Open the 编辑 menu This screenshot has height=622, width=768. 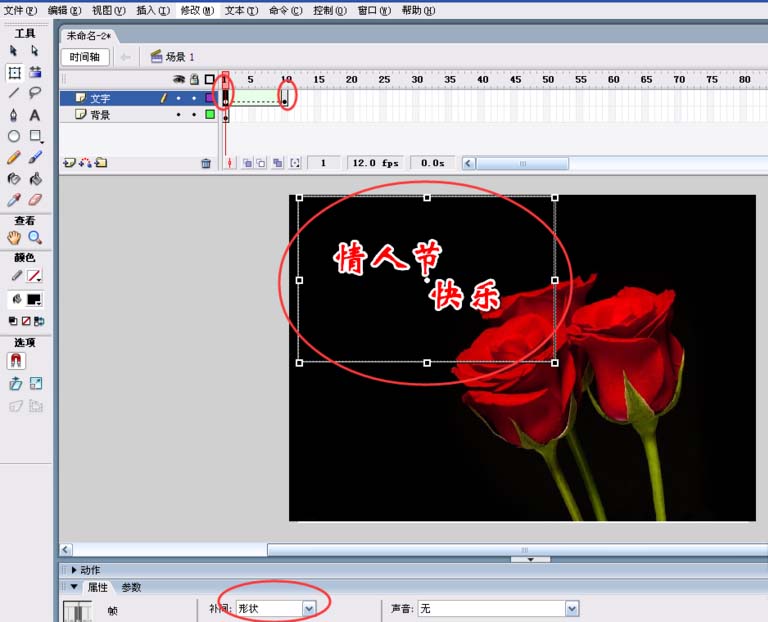click(x=65, y=10)
